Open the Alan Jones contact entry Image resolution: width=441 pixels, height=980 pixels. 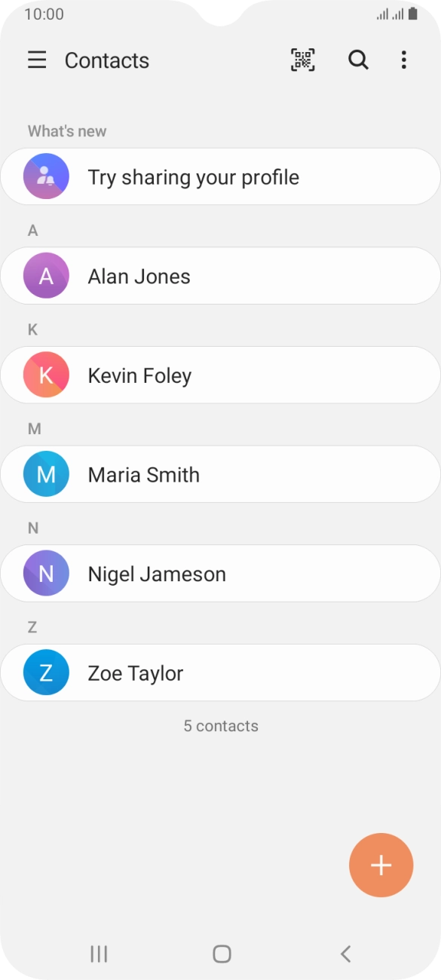click(x=220, y=276)
